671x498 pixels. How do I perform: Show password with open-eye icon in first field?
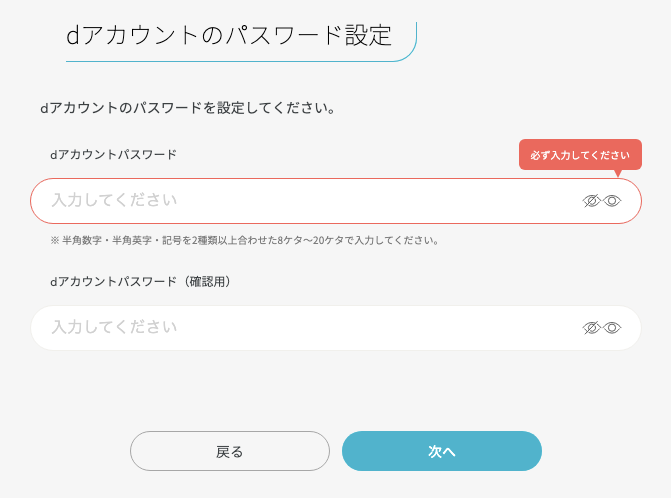[612, 201]
